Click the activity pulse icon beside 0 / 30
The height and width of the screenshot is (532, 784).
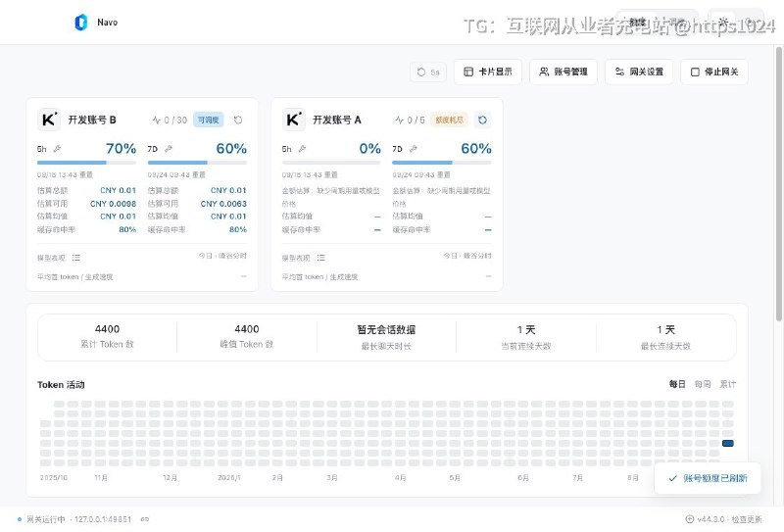click(157, 120)
